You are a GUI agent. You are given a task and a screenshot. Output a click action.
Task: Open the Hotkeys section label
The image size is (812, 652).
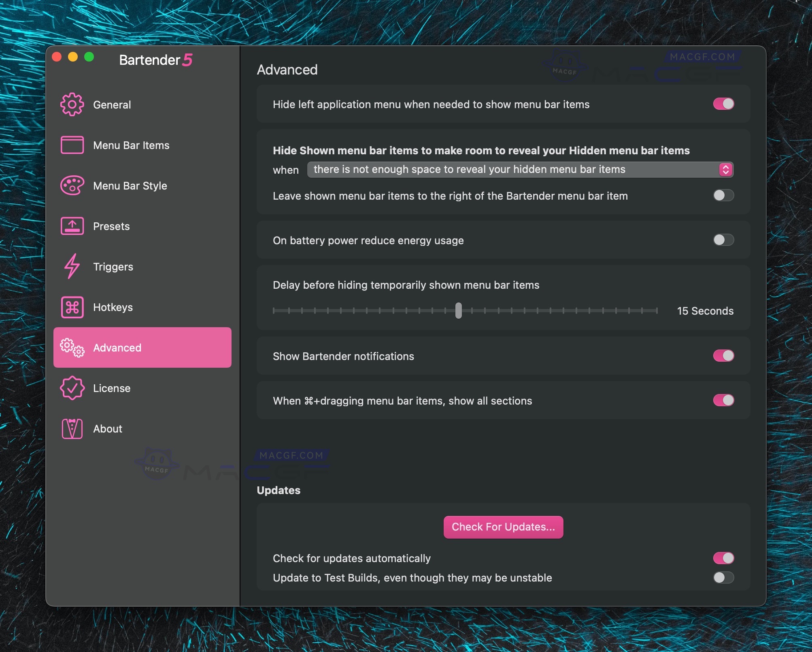pyautogui.click(x=113, y=307)
